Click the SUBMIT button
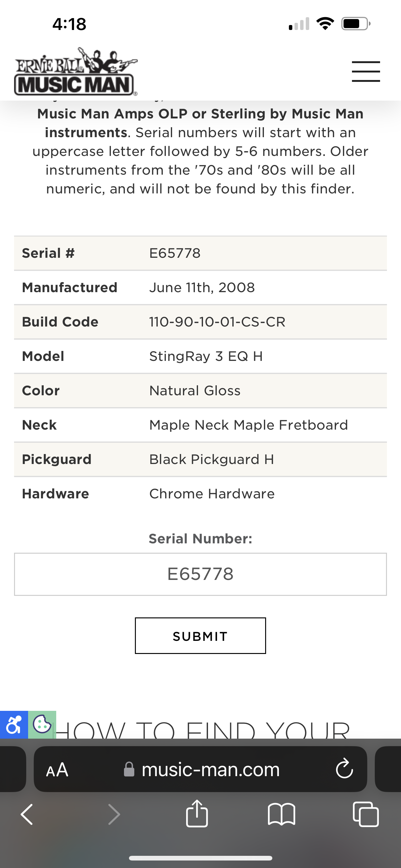 pyautogui.click(x=200, y=636)
